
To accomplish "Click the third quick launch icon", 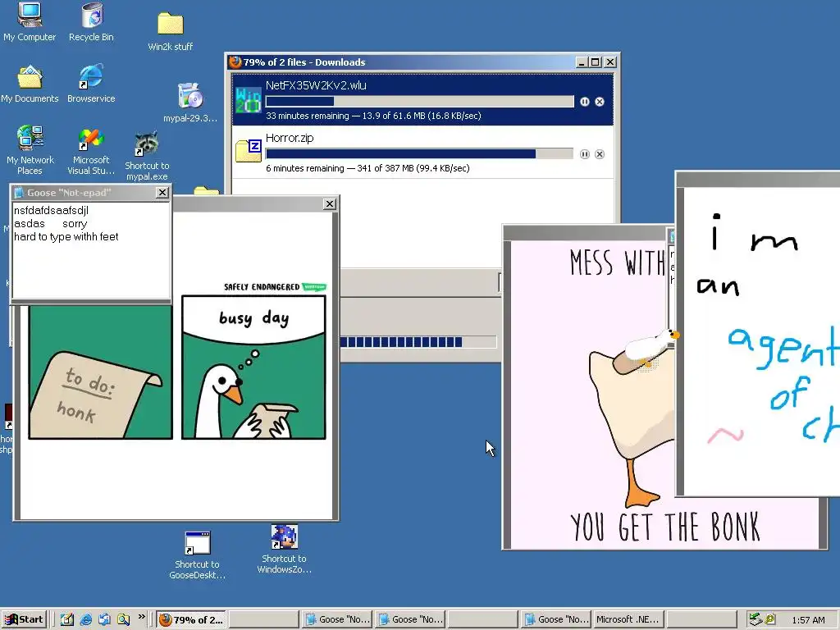I will [104, 619].
